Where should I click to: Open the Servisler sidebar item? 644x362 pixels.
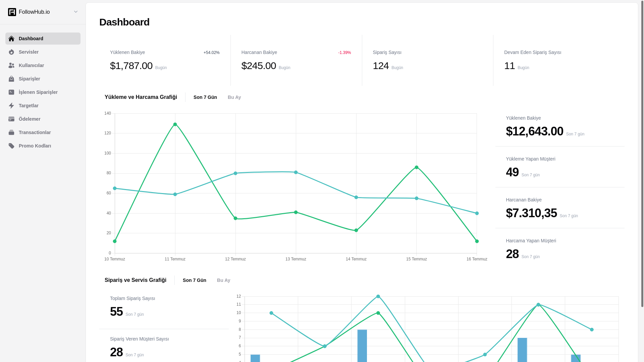tap(43, 52)
